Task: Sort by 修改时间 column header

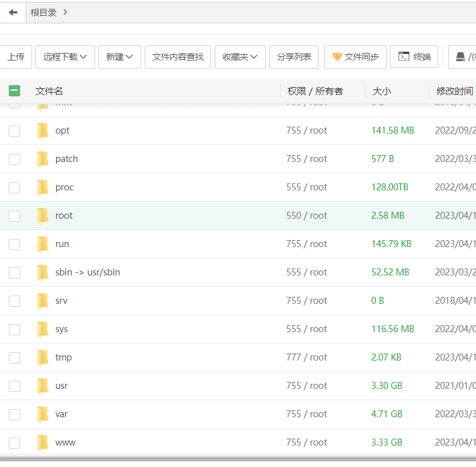Action: tap(455, 91)
